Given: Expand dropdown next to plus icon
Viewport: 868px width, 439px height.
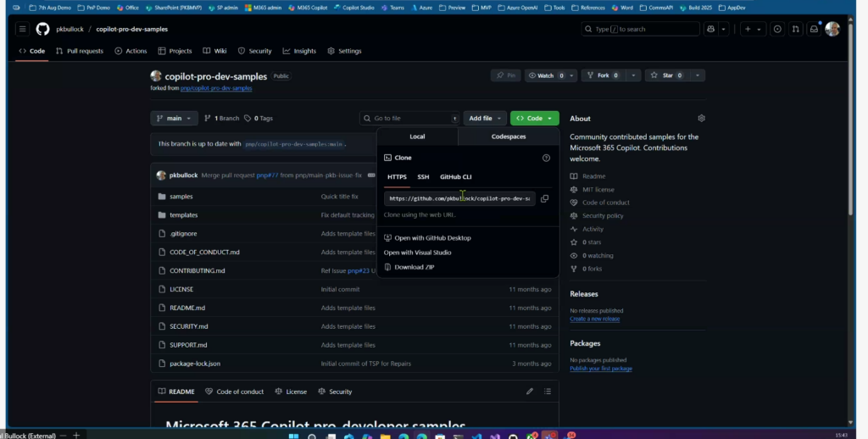Looking at the screenshot, I should coord(759,30).
